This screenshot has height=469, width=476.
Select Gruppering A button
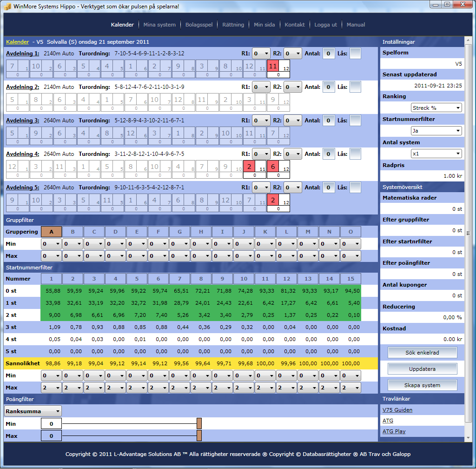(51, 232)
